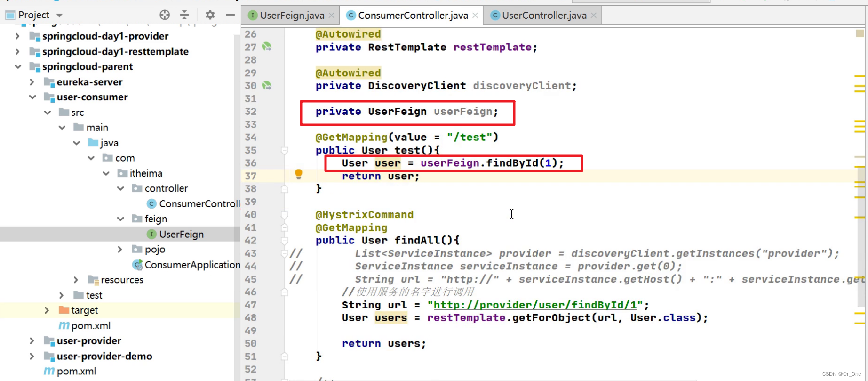The image size is (868, 381).
Task: Collapse the src folder
Action: [x=47, y=112]
